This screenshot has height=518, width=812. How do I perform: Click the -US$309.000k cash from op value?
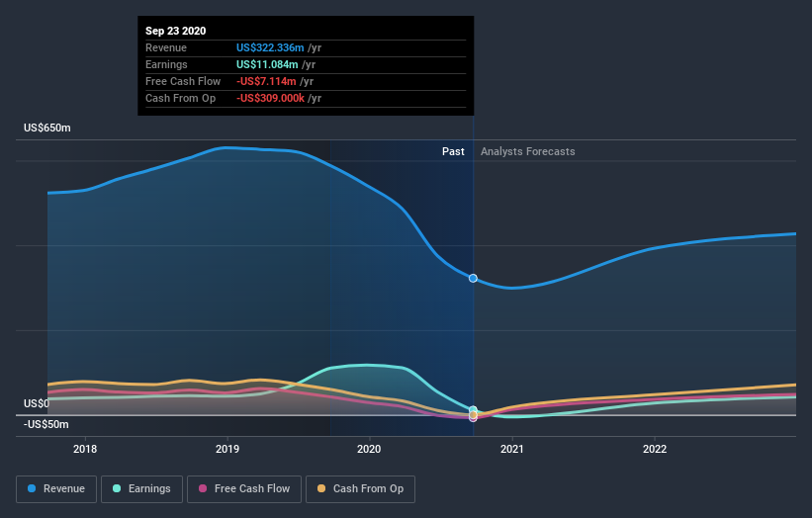point(270,98)
